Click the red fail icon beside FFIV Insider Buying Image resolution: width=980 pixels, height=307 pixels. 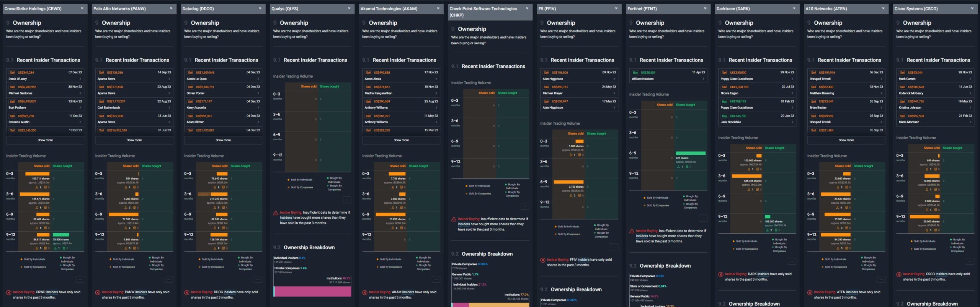point(542,260)
